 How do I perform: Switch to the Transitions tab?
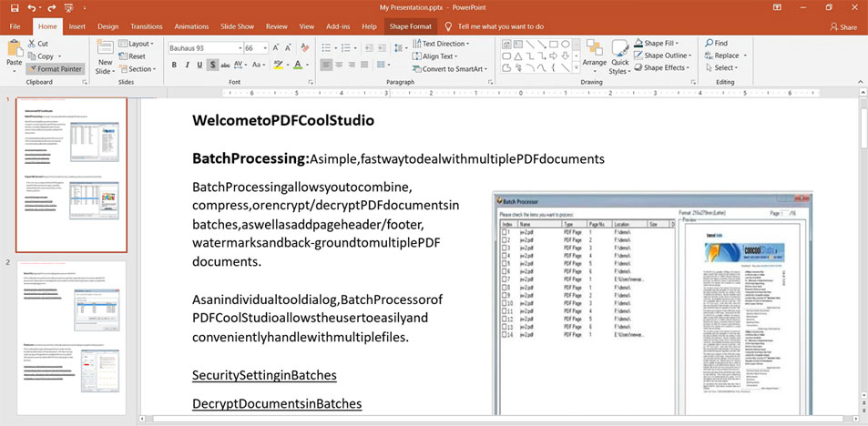(x=147, y=26)
